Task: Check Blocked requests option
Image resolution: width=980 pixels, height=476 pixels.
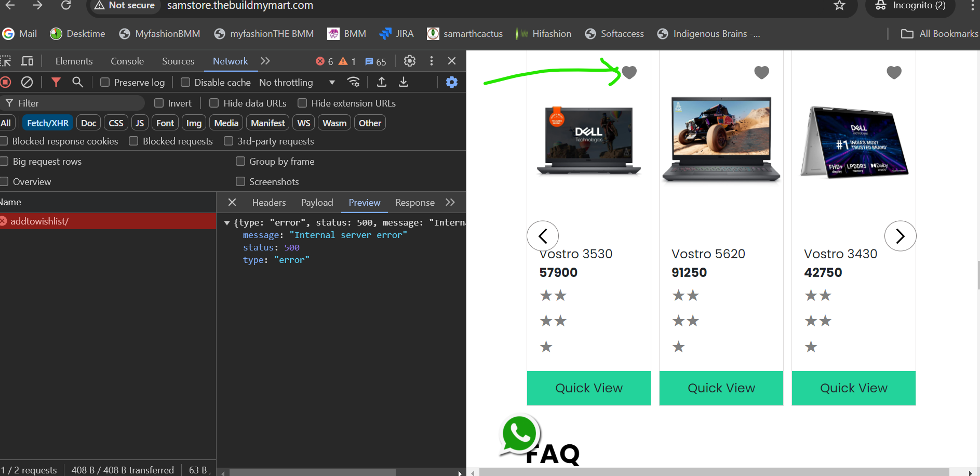Action: pyautogui.click(x=133, y=141)
